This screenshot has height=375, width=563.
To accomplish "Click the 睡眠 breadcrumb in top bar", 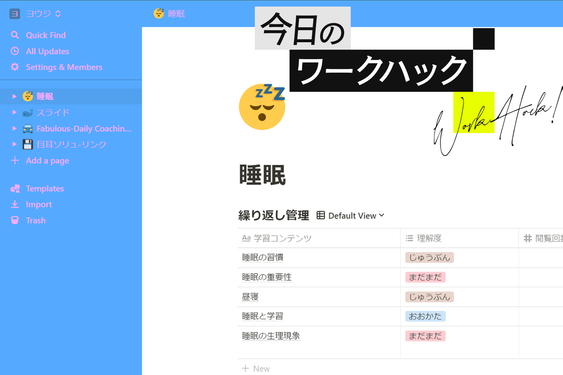I will pos(176,14).
